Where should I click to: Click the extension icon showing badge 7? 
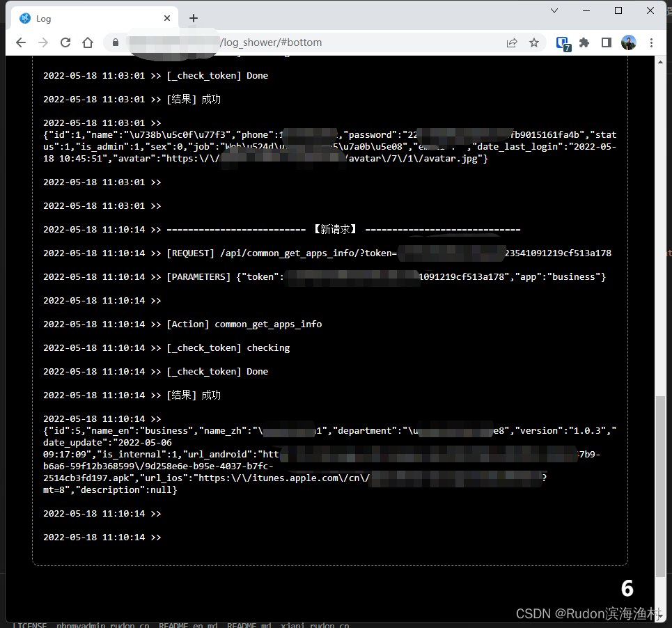point(562,42)
